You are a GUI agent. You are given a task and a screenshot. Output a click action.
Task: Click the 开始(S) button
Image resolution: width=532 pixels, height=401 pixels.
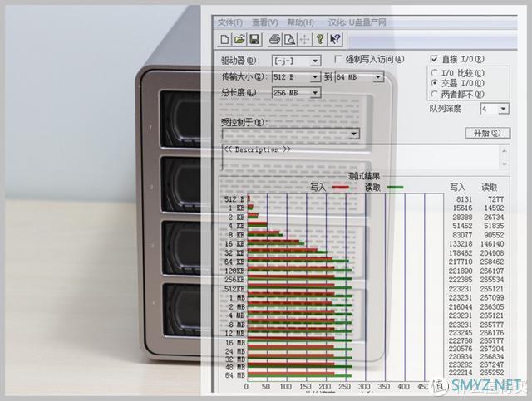pyautogui.click(x=488, y=133)
